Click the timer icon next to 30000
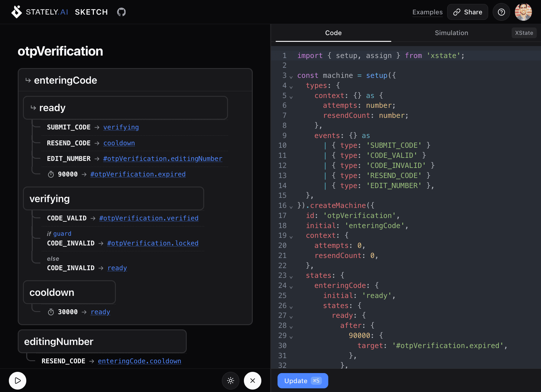 pos(51,312)
